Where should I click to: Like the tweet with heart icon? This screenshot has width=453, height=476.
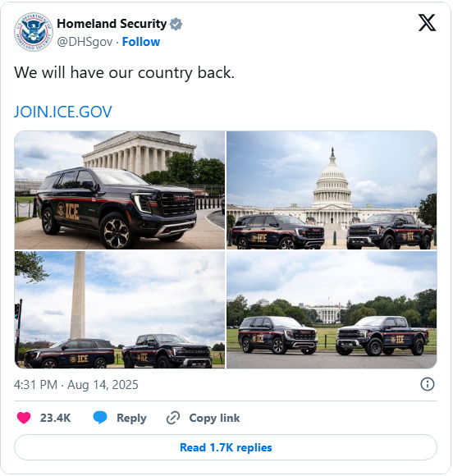pos(24,418)
